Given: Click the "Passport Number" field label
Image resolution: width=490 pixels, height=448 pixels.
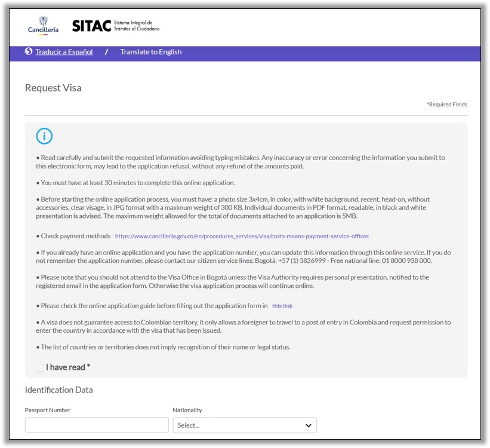Looking at the screenshot, I should (47, 410).
